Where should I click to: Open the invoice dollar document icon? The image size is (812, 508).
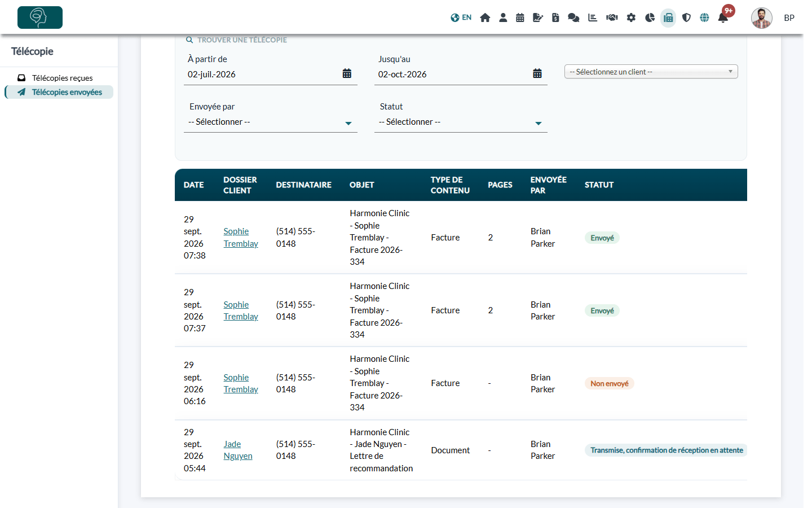pyautogui.click(x=555, y=17)
